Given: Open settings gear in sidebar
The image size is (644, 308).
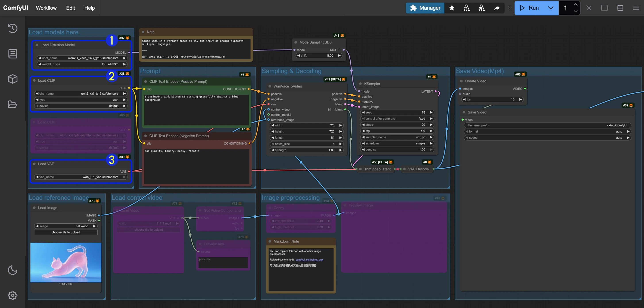Looking at the screenshot, I should [12, 295].
